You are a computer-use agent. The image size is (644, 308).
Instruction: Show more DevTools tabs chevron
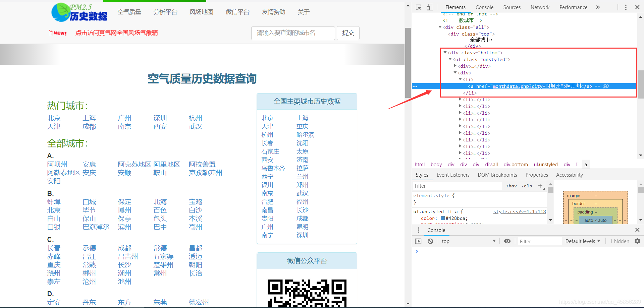click(x=598, y=7)
